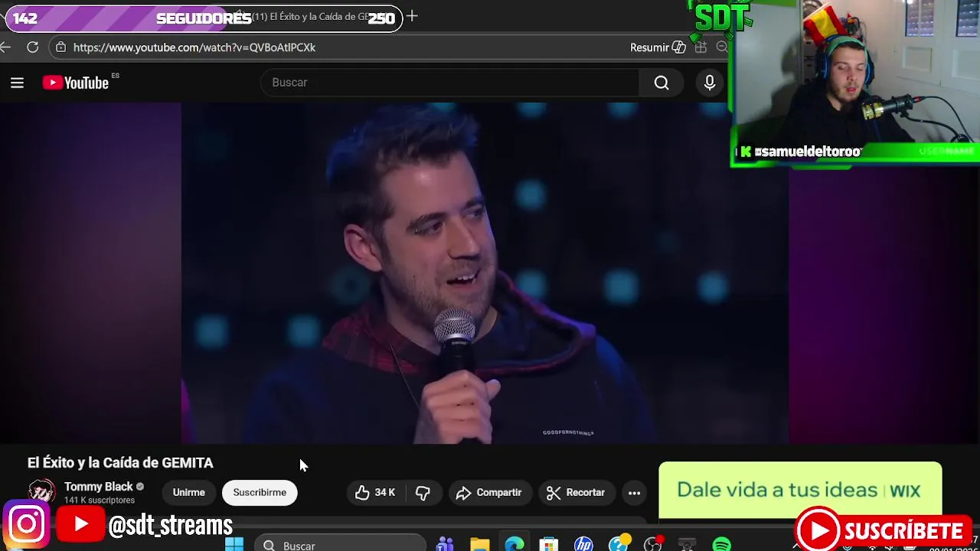Open Microsoft Edge from taskbar

point(514,545)
